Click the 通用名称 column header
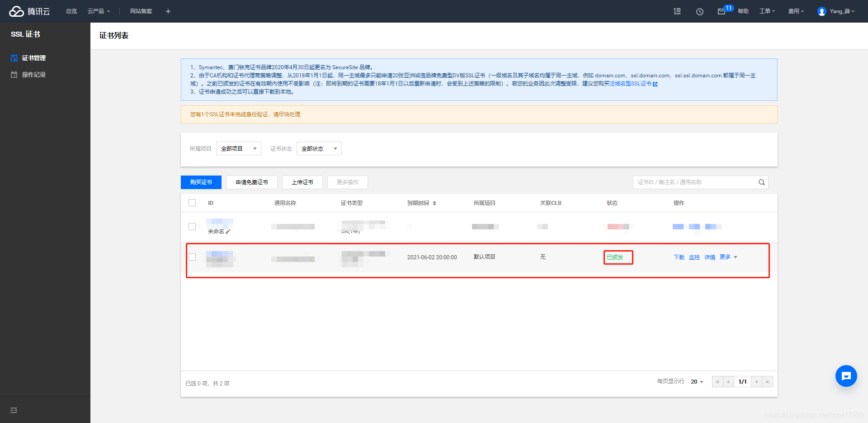Screen dimensions: 868x423 point(285,203)
